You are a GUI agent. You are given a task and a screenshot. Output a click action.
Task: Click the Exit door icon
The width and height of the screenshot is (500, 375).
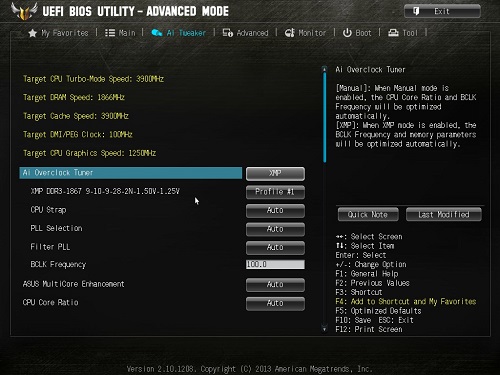point(416,11)
